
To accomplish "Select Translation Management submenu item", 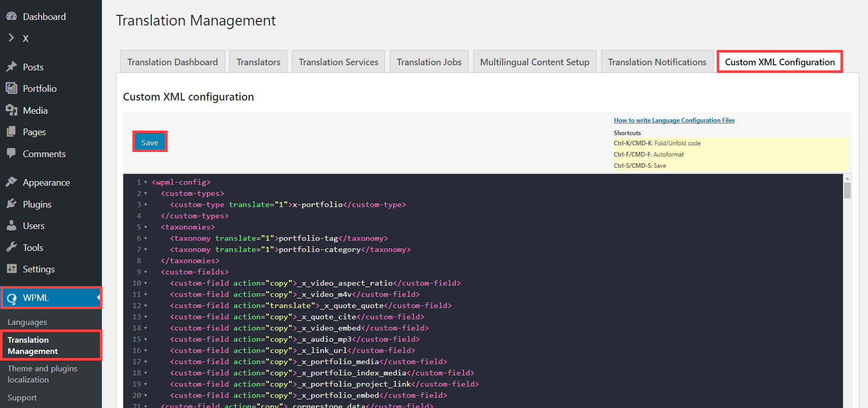I will [x=33, y=345].
